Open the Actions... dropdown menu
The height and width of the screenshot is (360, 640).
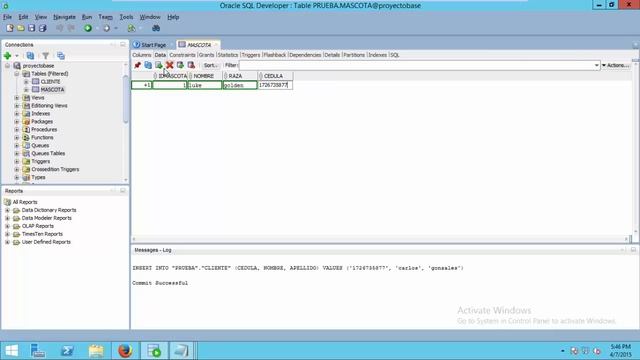tap(616, 65)
